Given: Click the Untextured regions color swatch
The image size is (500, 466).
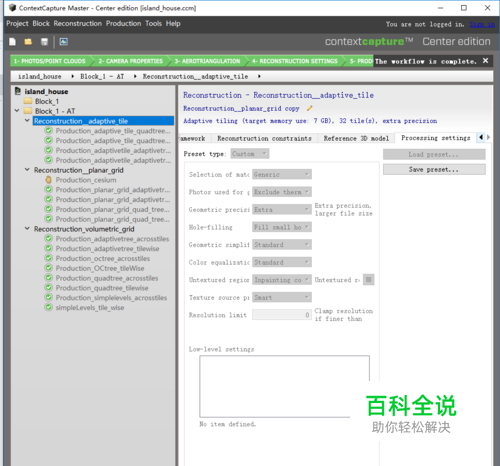Looking at the screenshot, I should coord(368,280).
